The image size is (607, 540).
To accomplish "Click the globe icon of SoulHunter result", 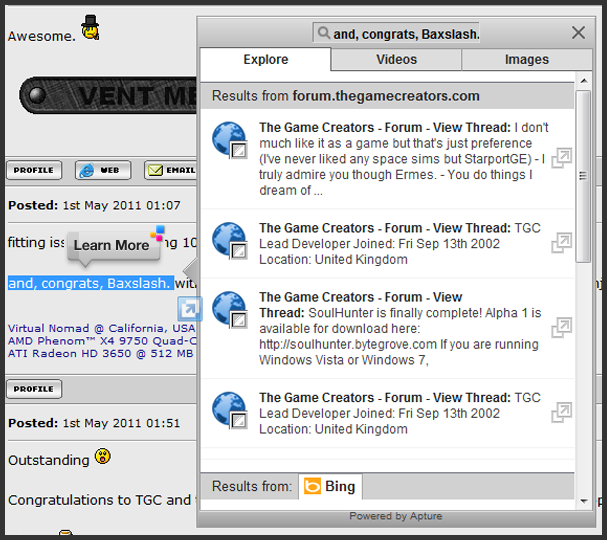I will coord(230,310).
